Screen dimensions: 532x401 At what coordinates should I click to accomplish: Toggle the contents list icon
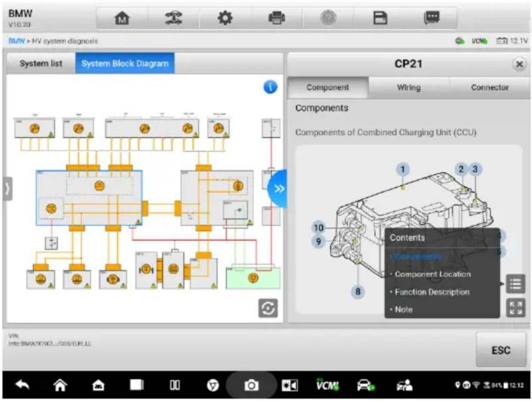pos(516,284)
